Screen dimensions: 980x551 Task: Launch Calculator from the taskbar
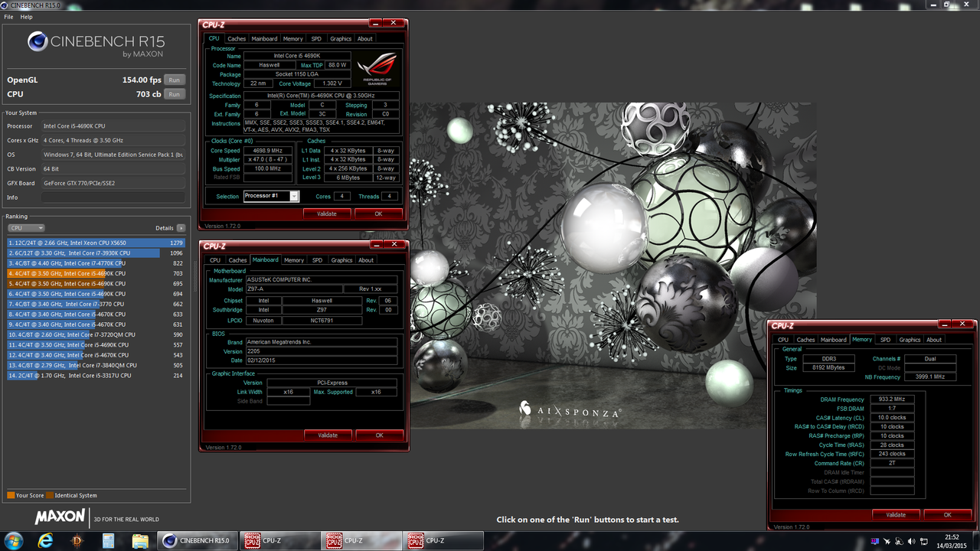108,540
